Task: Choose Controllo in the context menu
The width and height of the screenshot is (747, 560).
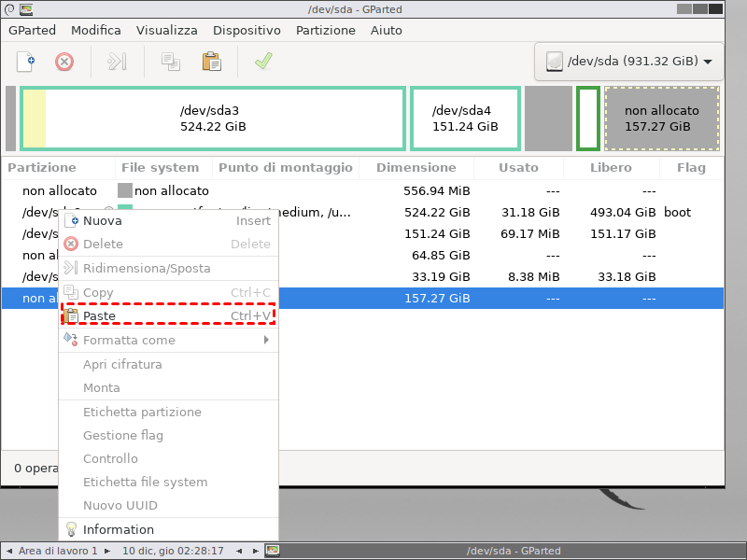Action: click(x=168, y=458)
